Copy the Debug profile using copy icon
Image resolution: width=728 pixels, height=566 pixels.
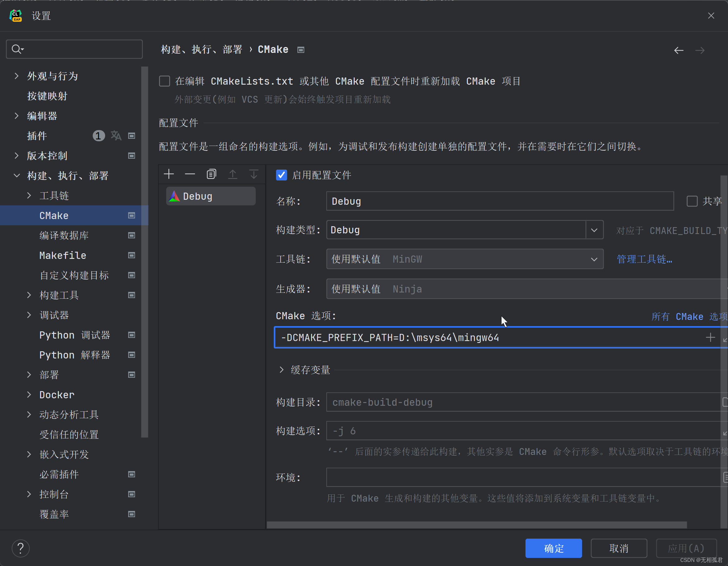(211, 174)
